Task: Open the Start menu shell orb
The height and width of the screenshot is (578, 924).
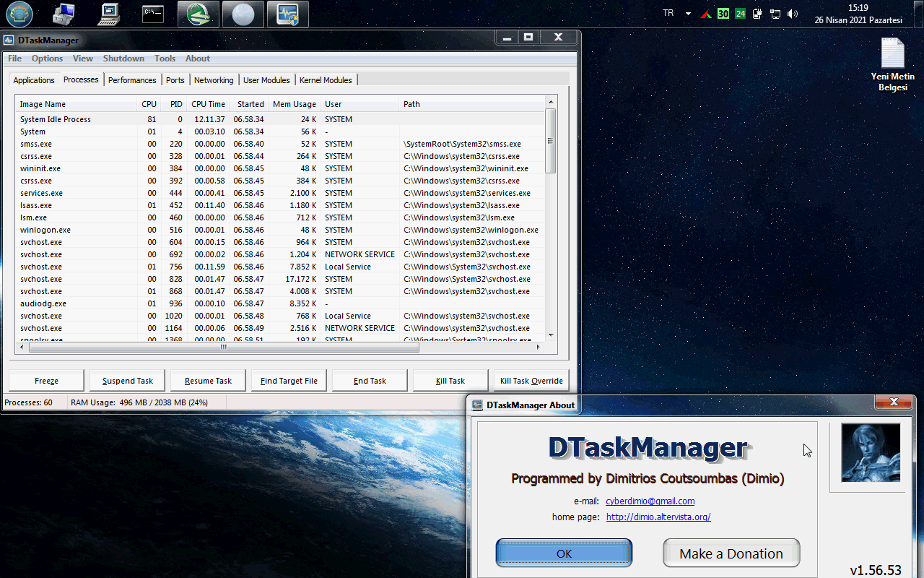Action: [19, 14]
